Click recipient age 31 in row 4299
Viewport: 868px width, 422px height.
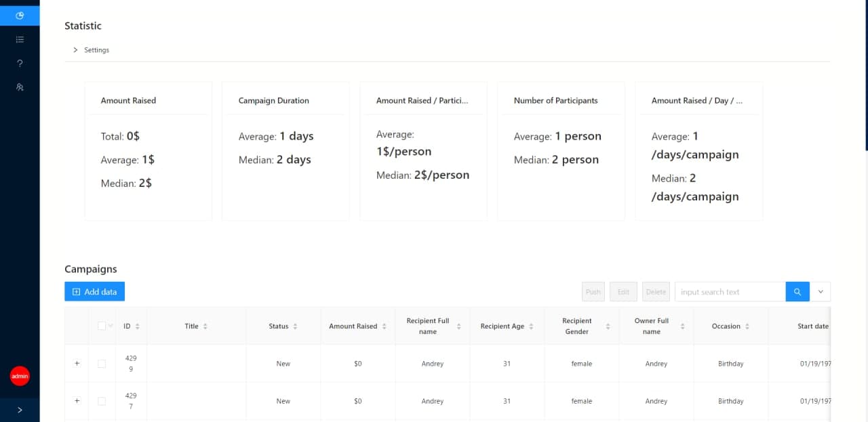click(x=507, y=364)
